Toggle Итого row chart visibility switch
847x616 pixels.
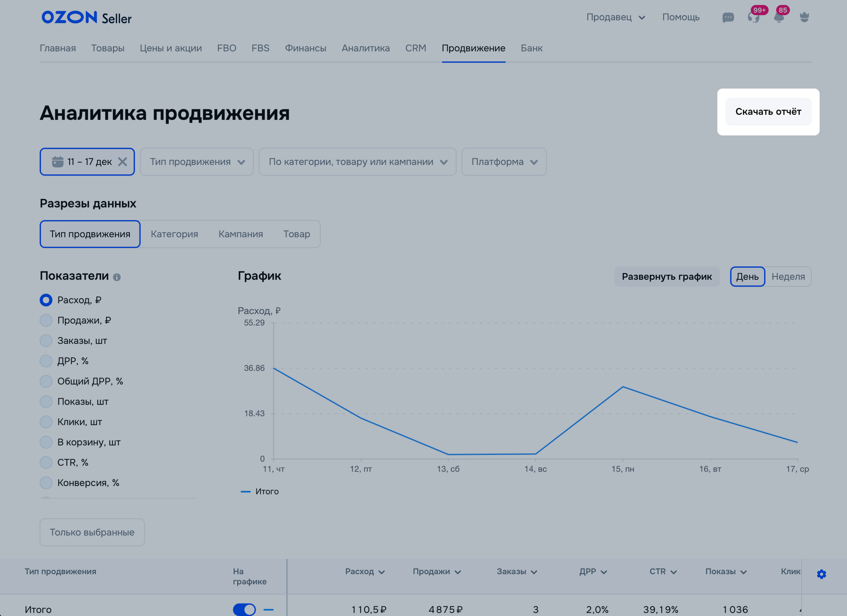click(x=244, y=609)
